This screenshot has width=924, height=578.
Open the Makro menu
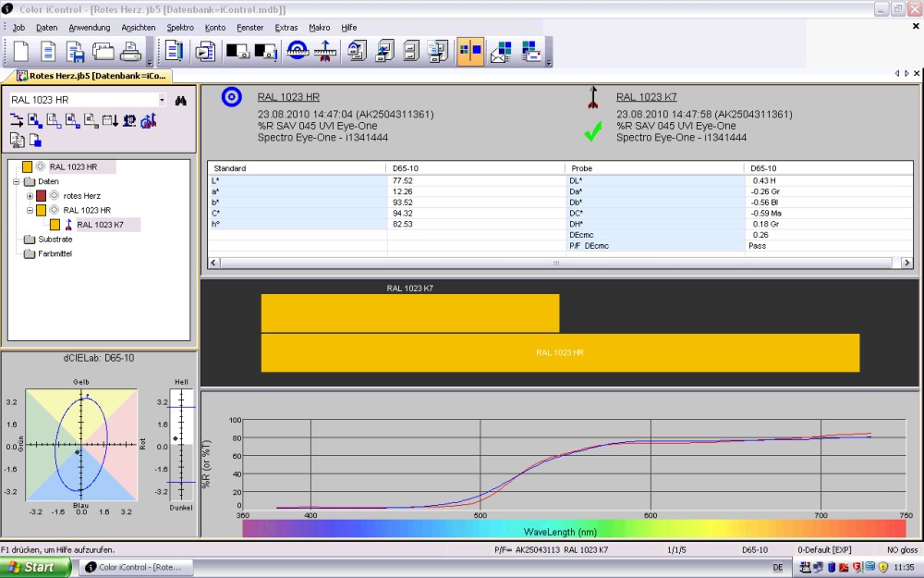pyautogui.click(x=320, y=28)
